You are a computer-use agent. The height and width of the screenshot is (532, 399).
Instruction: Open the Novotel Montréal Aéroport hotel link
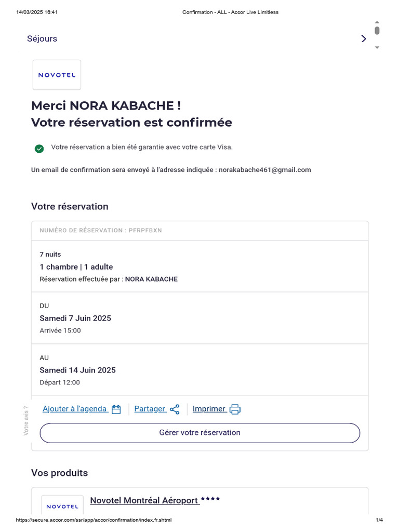pyautogui.click(x=144, y=500)
